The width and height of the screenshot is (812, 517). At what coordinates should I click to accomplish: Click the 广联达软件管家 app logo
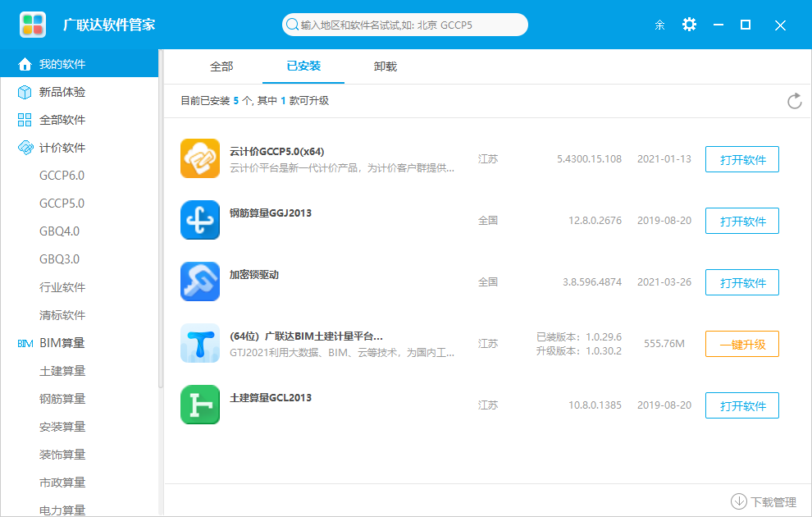coord(33,25)
